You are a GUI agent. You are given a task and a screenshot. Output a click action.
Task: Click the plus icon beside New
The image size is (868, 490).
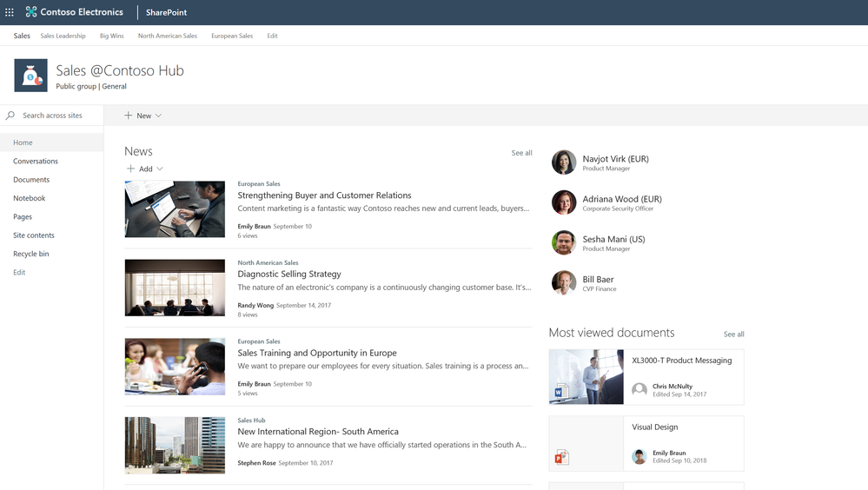(128, 116)
